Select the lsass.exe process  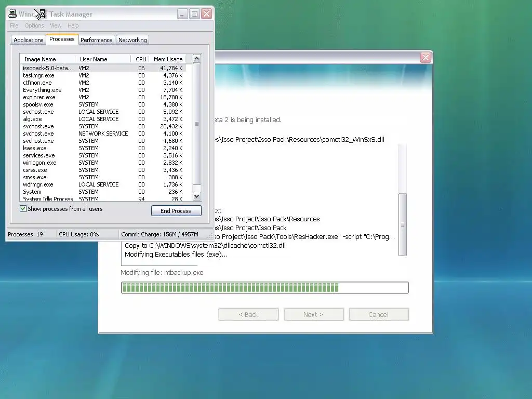click(103, 148)
